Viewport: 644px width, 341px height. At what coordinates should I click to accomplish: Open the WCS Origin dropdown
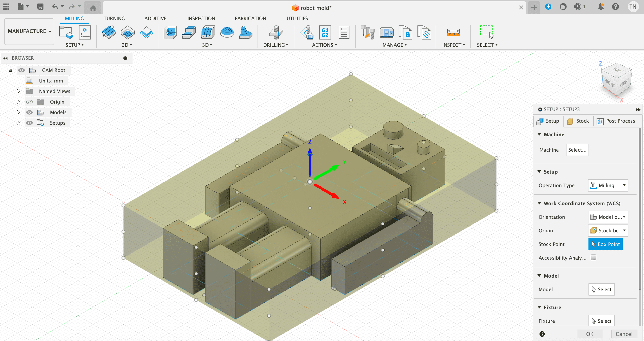[x=608, y=230]
